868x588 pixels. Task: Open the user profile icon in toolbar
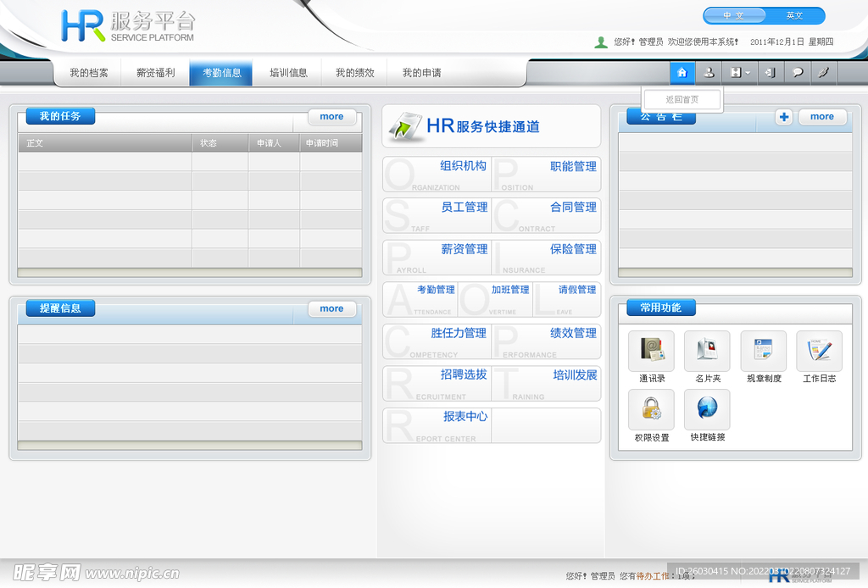tap(709, 73)
